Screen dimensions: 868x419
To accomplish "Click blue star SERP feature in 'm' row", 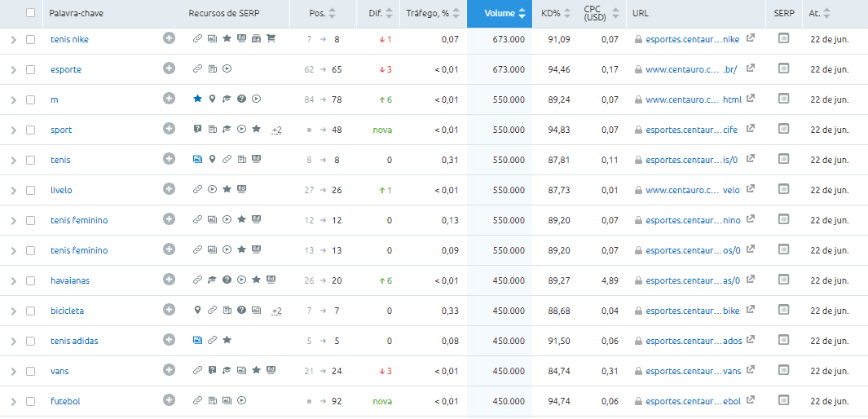I will coord(197,99).
